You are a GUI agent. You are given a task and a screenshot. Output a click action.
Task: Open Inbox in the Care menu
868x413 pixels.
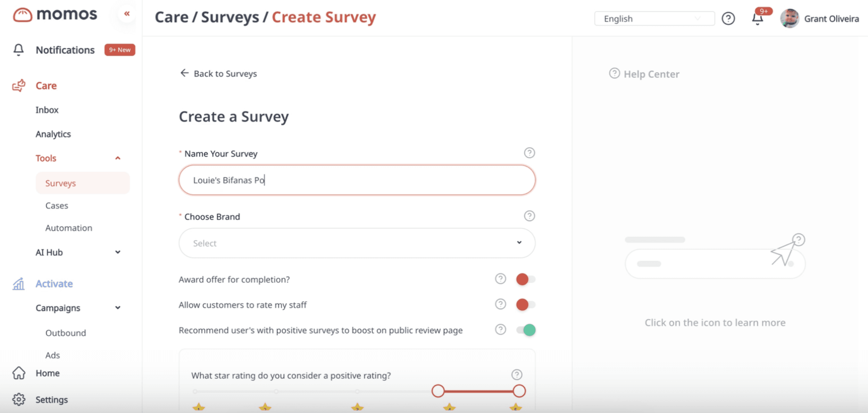click(x=47, y=110)
